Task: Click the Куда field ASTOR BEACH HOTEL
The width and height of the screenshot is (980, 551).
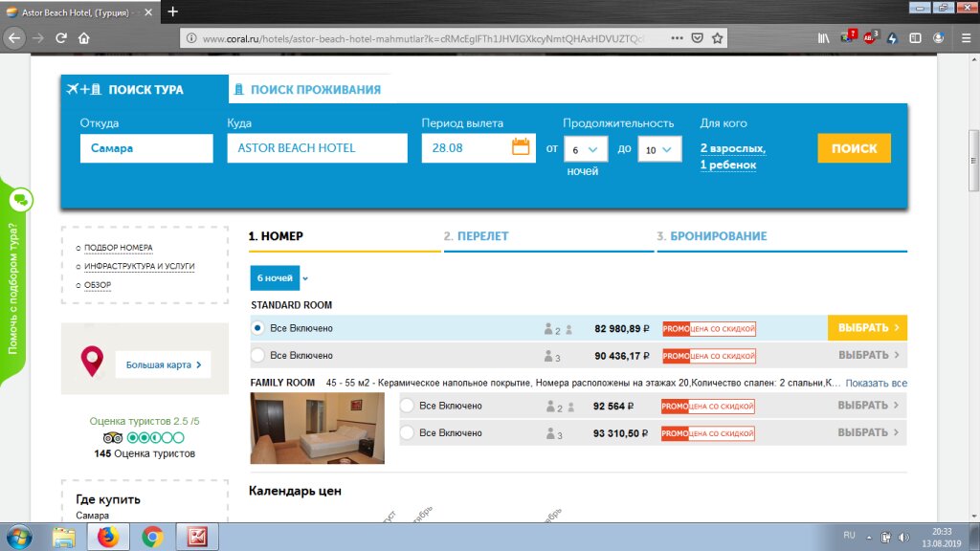Action: 317,148
